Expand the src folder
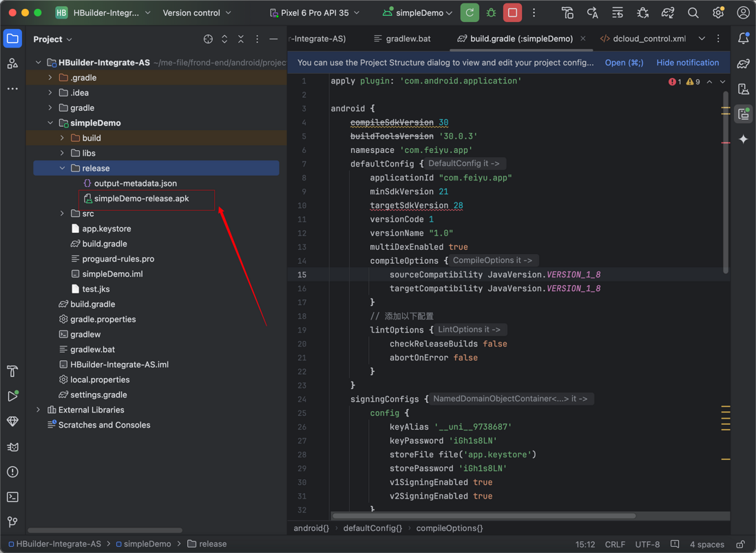Screen dimensions: 756x553 (x=62, y=213)
